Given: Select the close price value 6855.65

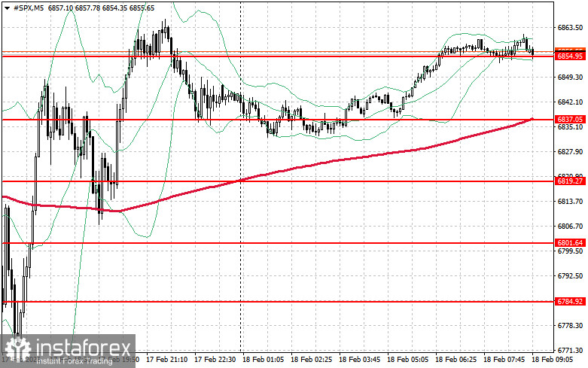Looking at the screenshot, I should coord(142,8).
